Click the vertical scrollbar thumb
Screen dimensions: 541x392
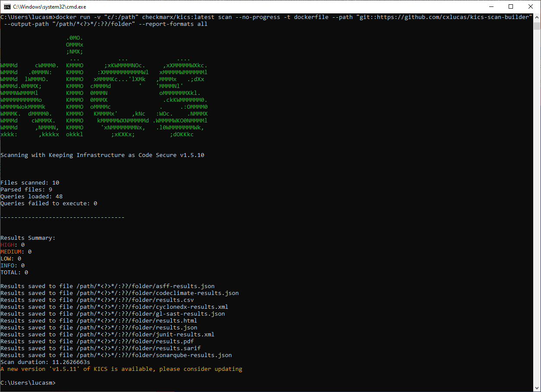537,25
